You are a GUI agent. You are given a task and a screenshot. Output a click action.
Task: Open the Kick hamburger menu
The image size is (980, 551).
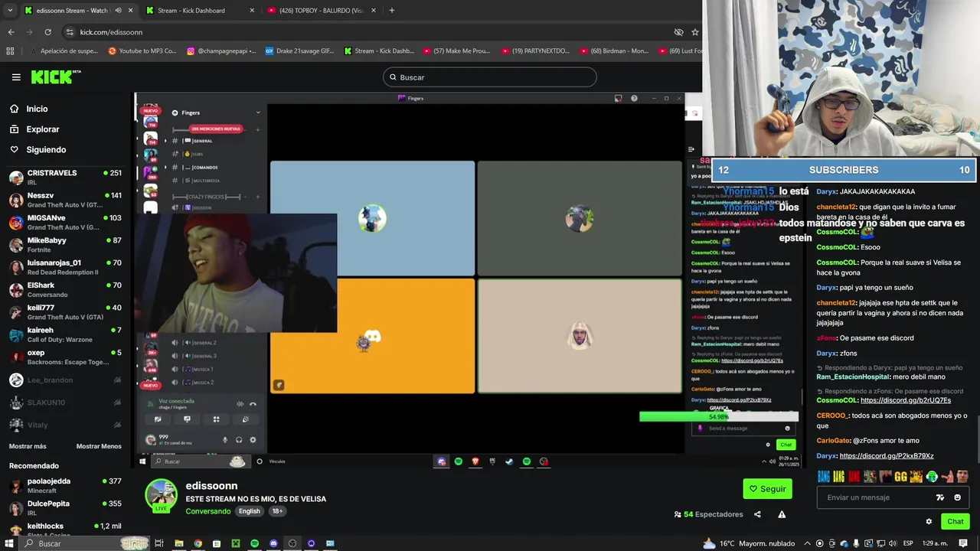tap(16, 77)
